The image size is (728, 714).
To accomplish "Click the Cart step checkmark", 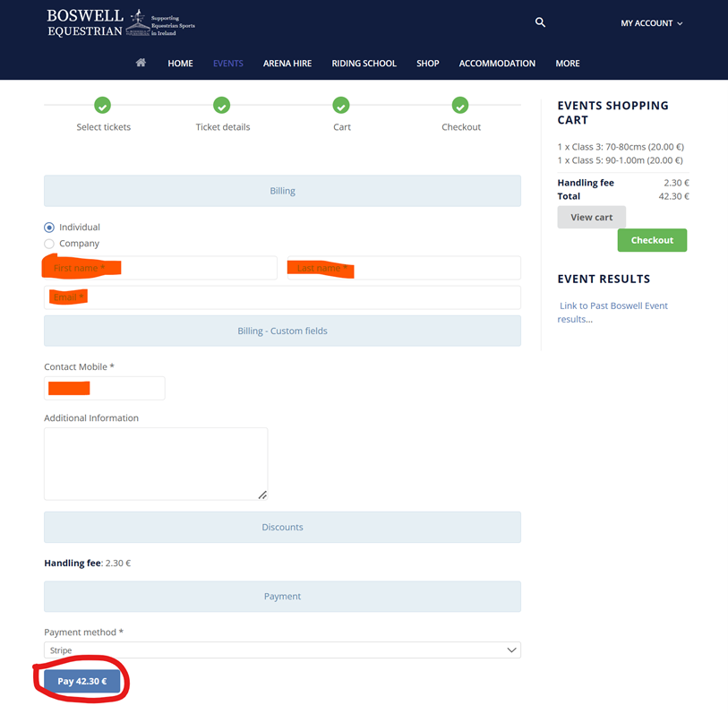I will [341, 106].
